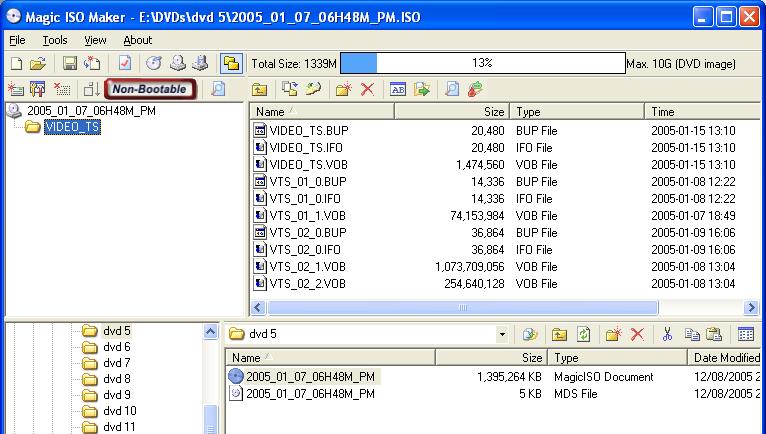Open image properties with the red checkmark icon

[x=125, y=64]
